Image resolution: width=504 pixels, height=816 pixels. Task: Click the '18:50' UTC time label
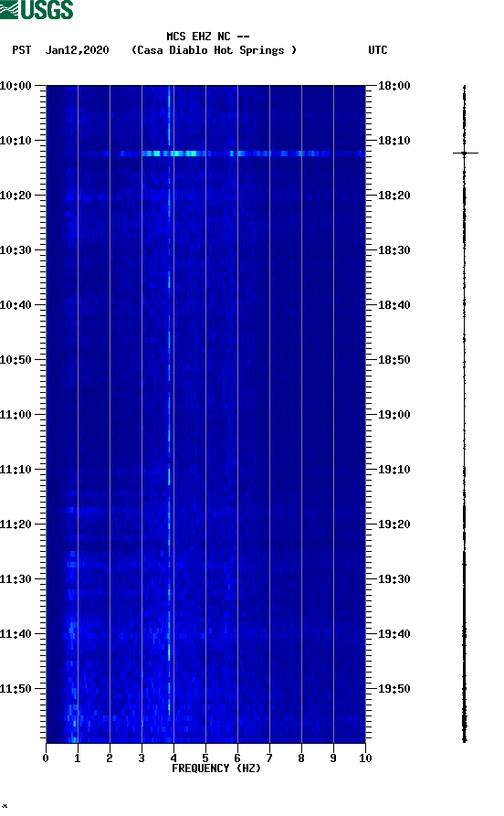(x=394, y=360)
